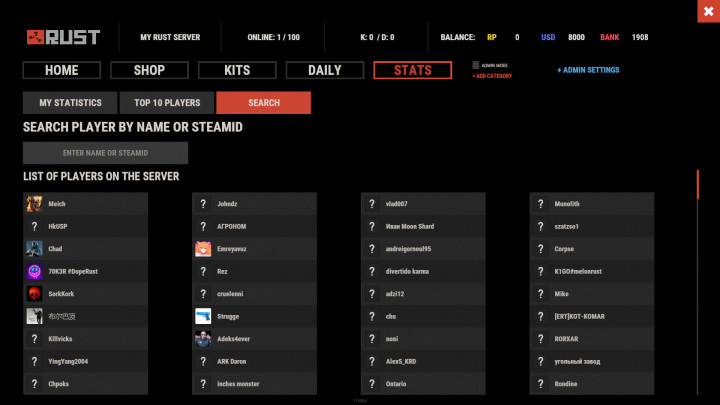The image size is (720, 405).
Task: Show My Statistics sub-tab
Action: [x=70, y=102]
